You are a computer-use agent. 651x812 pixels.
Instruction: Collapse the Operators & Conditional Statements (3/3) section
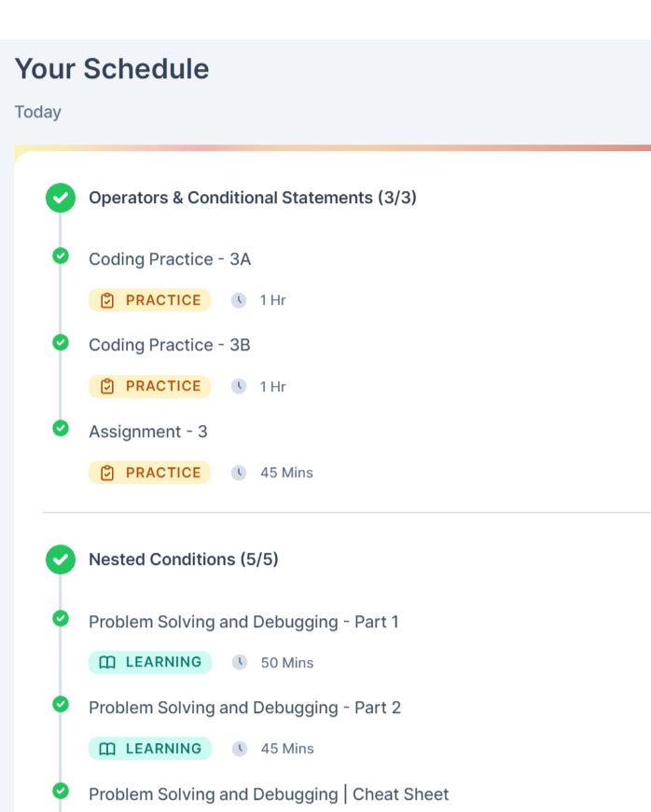(253, 198)
